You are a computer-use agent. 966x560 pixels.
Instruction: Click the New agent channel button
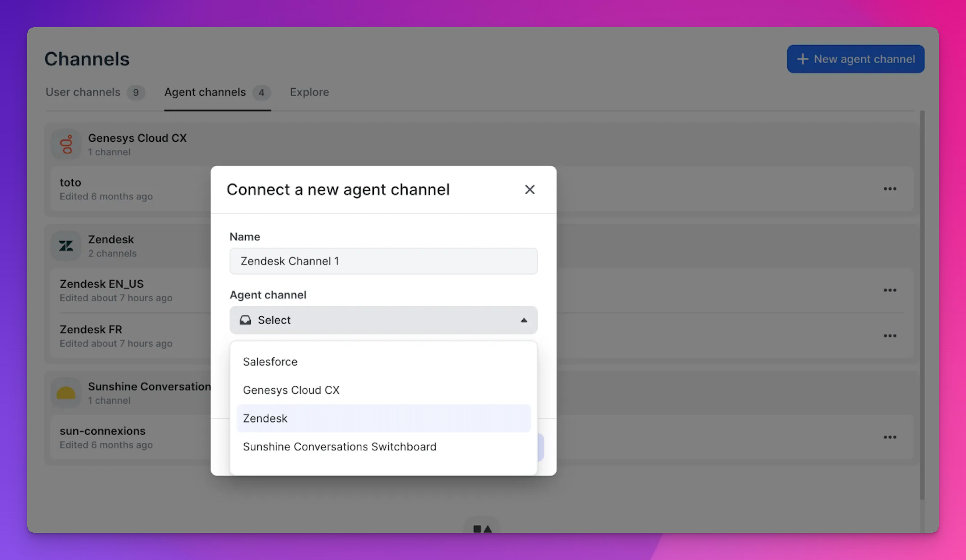856,59
